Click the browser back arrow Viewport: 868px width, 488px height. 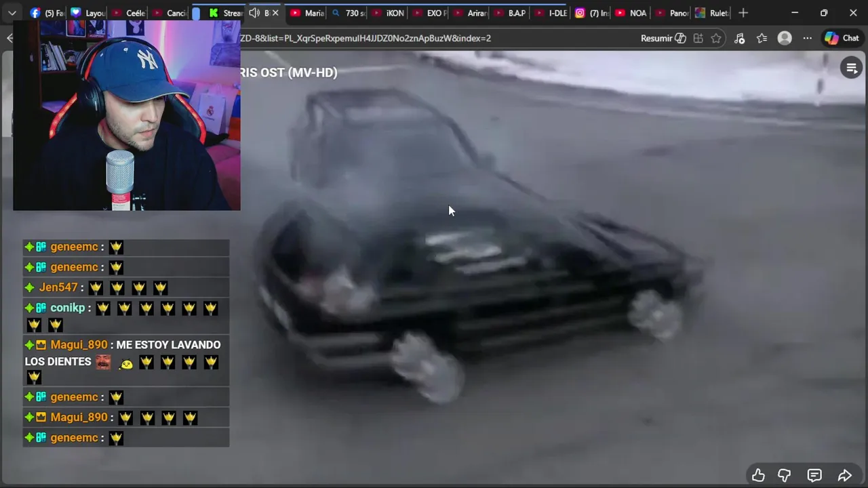[x=9, y=38]
